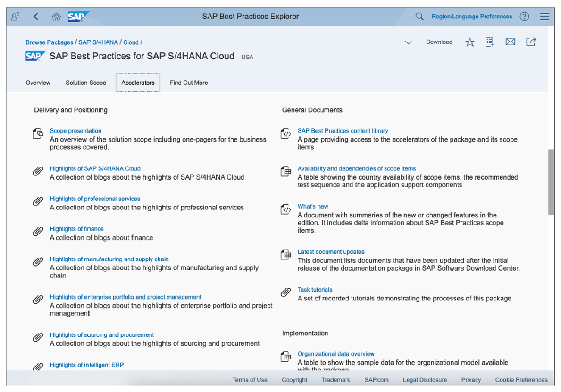The image size is (561, 392).
Task: Open the Find Out More tab
Action: coord(188,83)
